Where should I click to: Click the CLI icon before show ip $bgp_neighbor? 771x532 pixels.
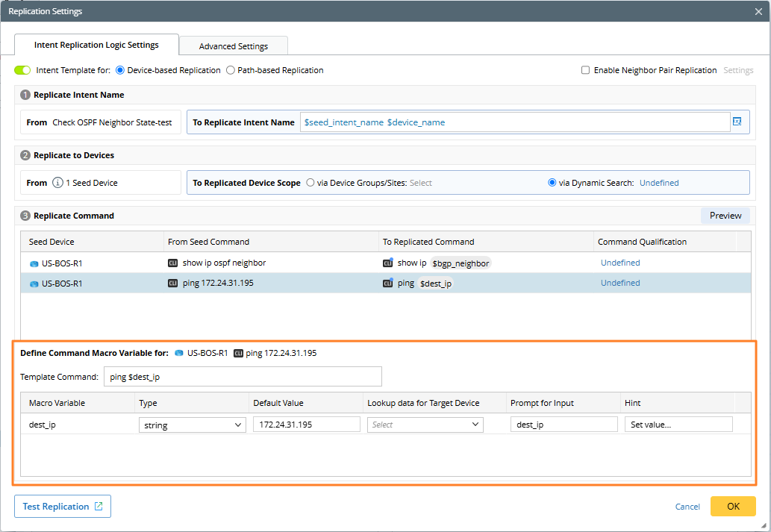tap(387, 263)
